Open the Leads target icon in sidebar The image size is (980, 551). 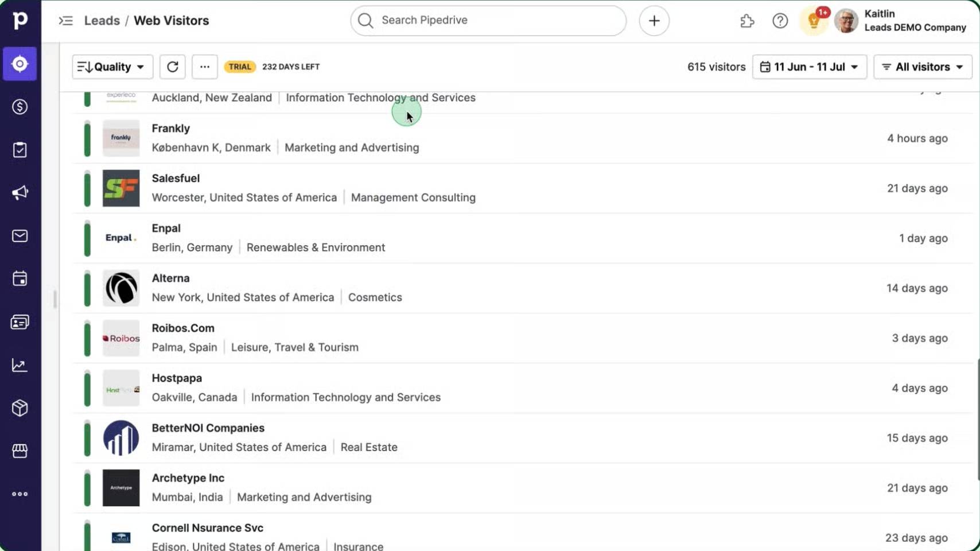click(20, 64)
